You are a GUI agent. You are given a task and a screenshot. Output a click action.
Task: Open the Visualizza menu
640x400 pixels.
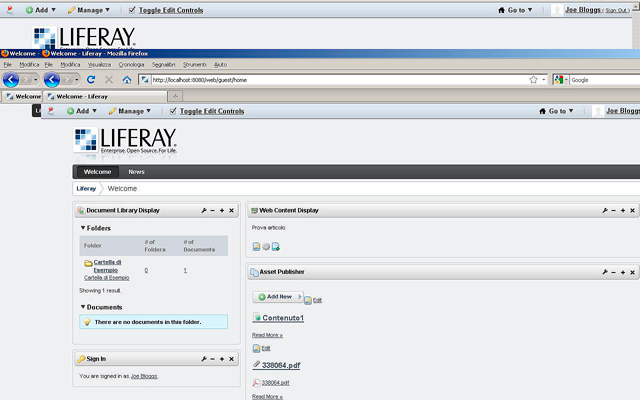[x=99, y=64]
